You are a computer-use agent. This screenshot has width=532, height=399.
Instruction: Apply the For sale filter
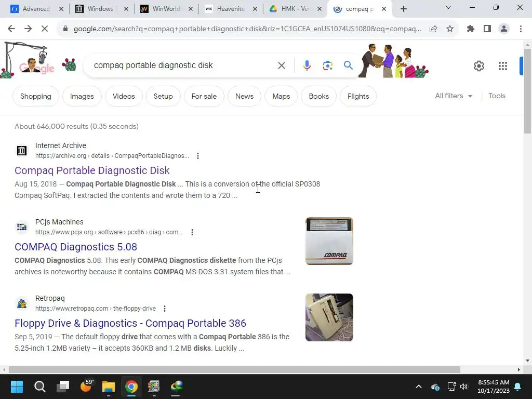(204, 96)
